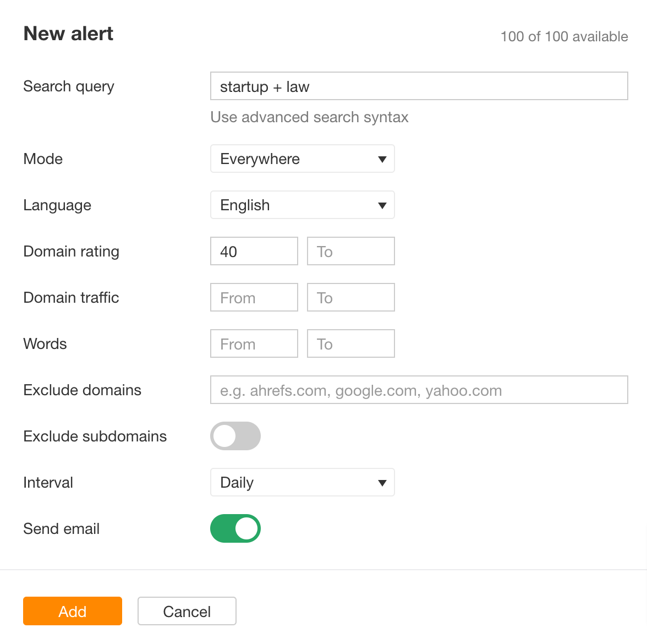Click the Words From field
This screenshot has height=644, width=647.
click(254, 343)
